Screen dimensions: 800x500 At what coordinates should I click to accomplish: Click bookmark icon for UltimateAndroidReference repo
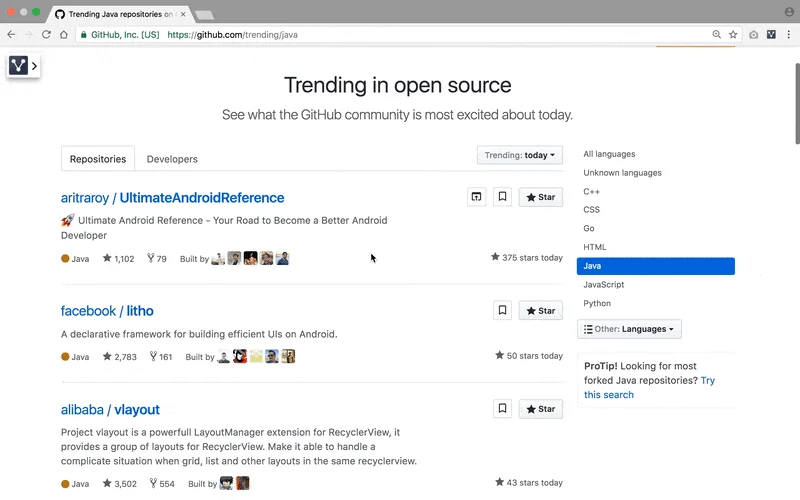pos(503,197)
